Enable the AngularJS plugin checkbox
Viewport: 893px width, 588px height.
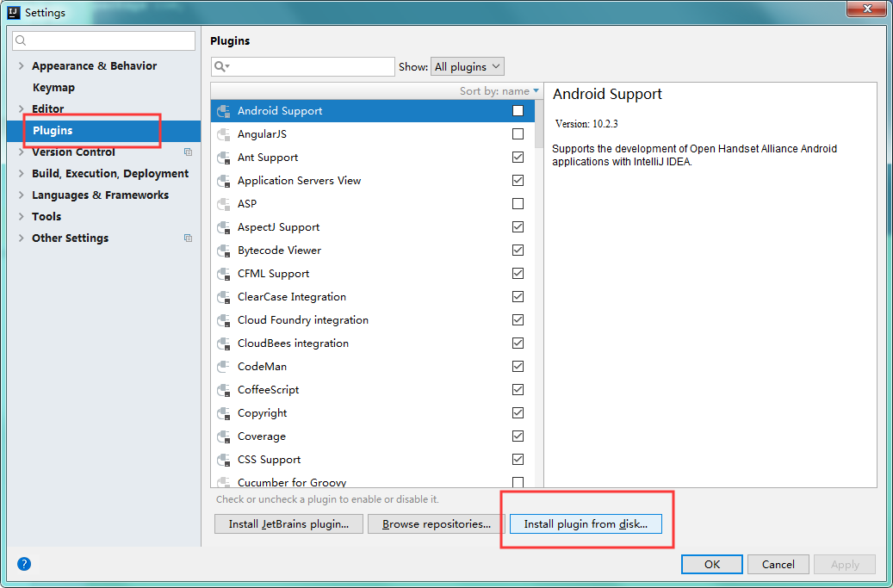pos(518,133)
